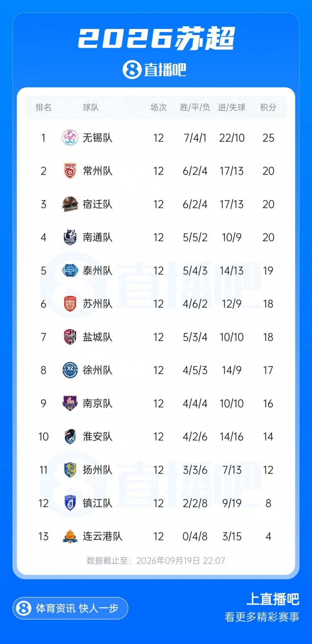Image resolution: width=312 pixels, height=644 pixels.
Task: Click the 苏州队 red crest icon
Action: pos(70,304)
